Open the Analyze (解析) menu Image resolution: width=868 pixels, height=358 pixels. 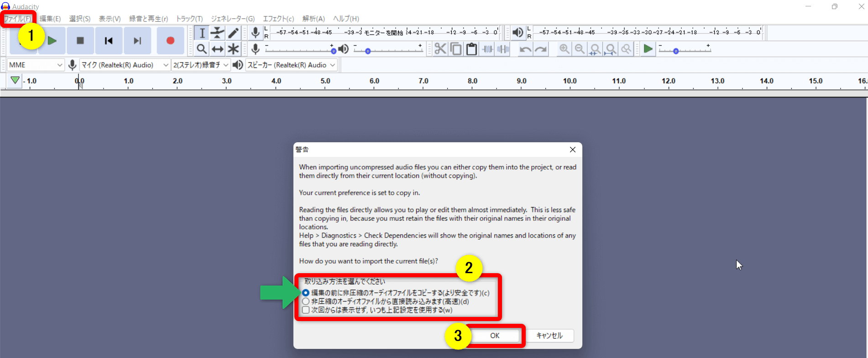click(x=314, y=19)
